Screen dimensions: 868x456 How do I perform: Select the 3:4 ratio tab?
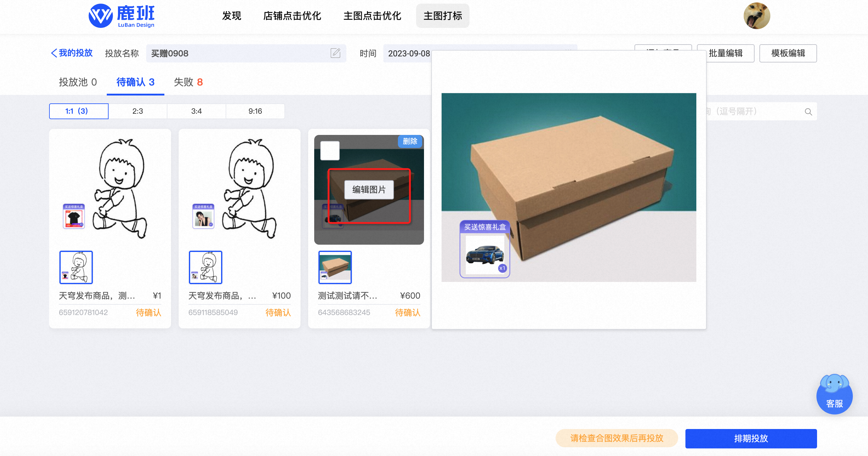197,111
